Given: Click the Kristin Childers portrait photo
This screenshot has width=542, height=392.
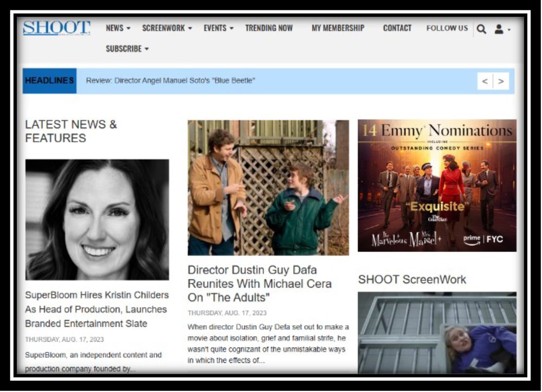Looking at the screenshot, I should (97, 220).
